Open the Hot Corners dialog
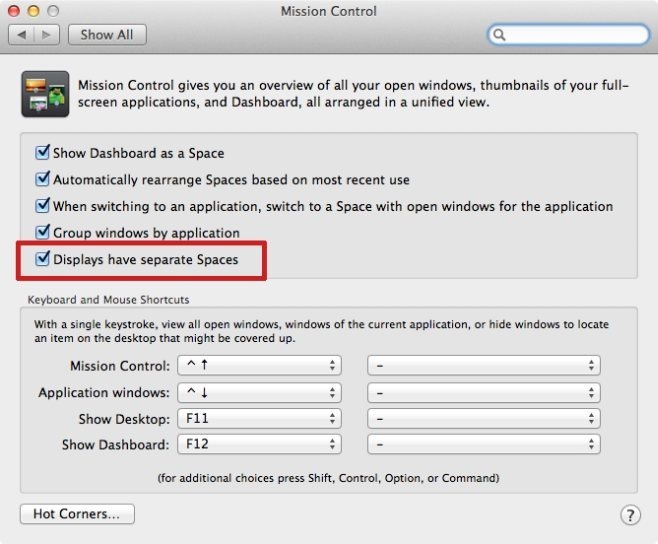 [77, 514]
